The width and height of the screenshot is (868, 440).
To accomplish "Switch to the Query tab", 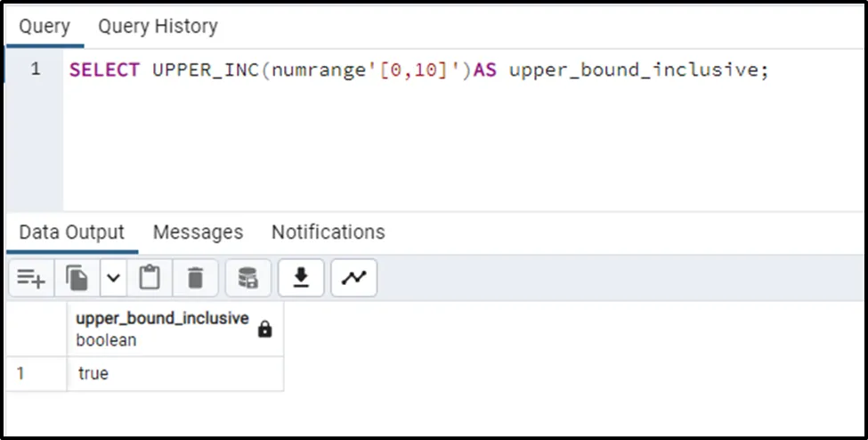I will coord(45,27).
